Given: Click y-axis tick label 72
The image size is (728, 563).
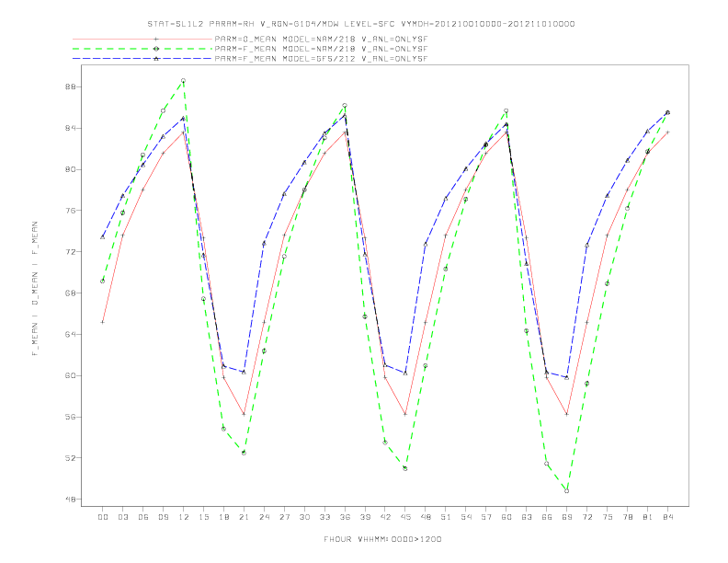Looking at the screenshot, I should coord(71,252).
